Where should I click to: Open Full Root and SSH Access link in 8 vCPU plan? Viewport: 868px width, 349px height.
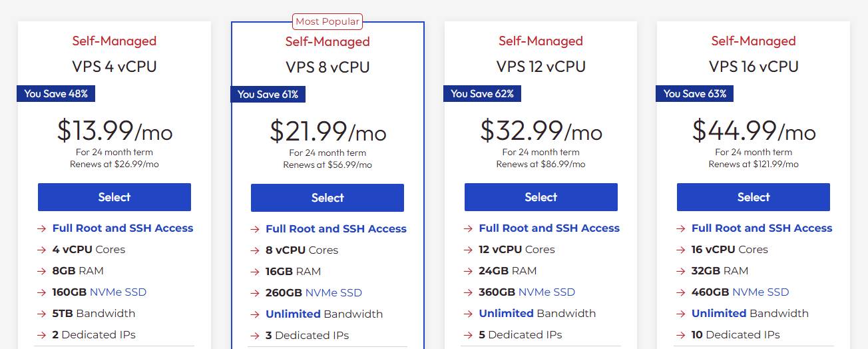336,228
